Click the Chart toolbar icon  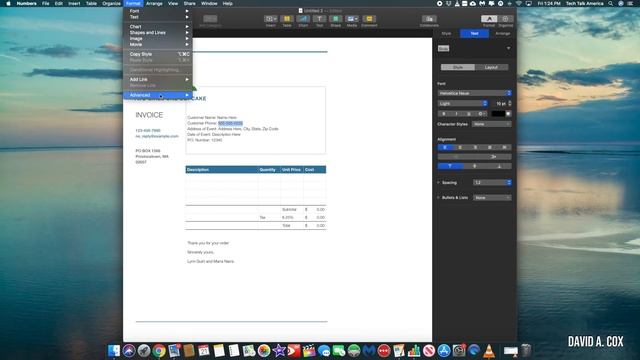point(303,19)
